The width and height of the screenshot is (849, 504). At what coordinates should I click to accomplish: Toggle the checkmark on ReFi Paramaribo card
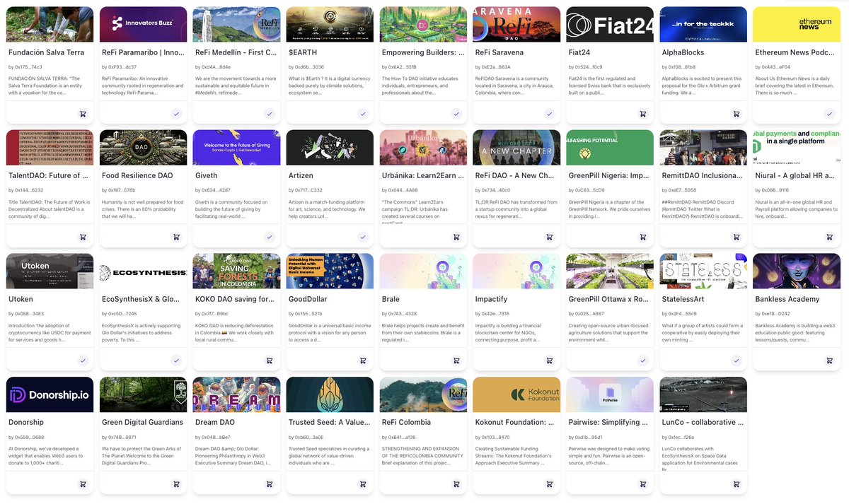point(176,114)
